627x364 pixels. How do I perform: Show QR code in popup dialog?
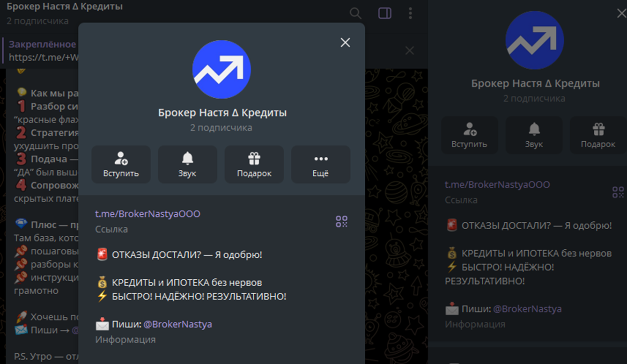(342, 221)
